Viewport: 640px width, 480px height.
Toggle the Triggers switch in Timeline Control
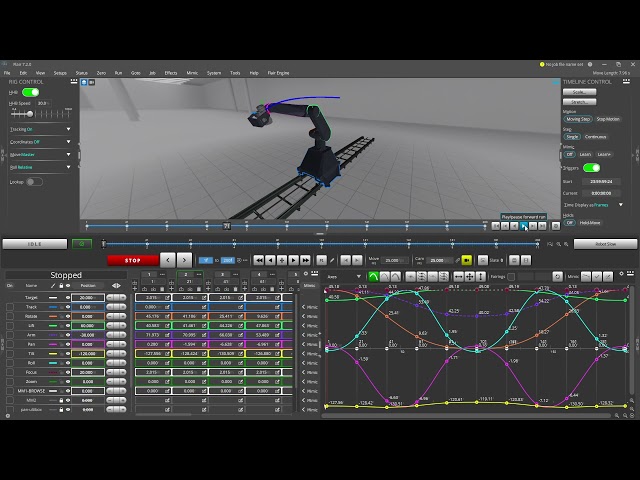pyautogui.click(x=591, y=168)
